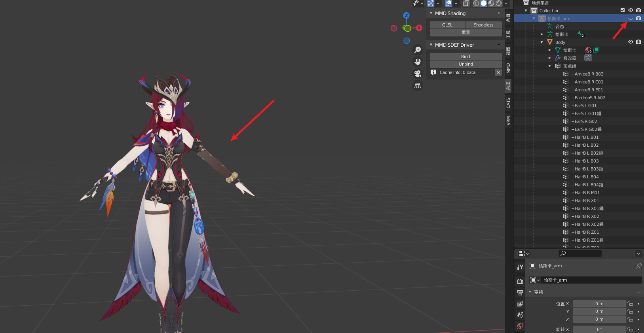The width and height of the screenshot is (644, 333).
Task: Switch to the 视图 sidebar tab
Action: pos(509,51)
